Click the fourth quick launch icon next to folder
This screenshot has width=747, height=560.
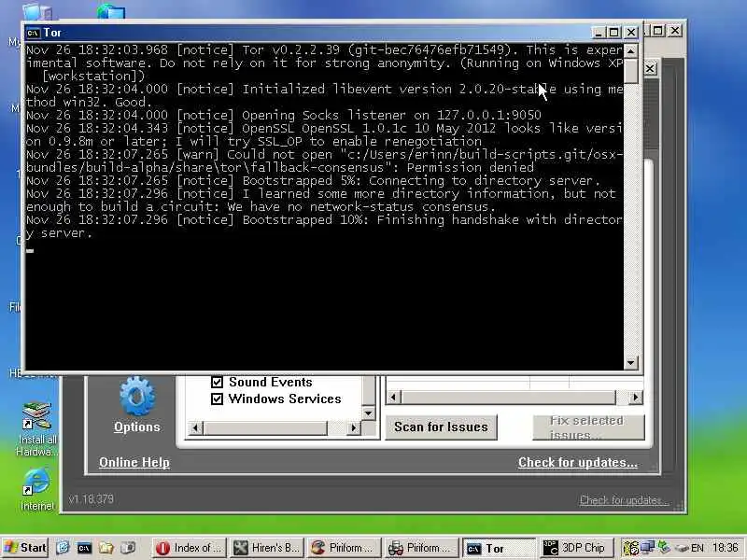(128, 548)
